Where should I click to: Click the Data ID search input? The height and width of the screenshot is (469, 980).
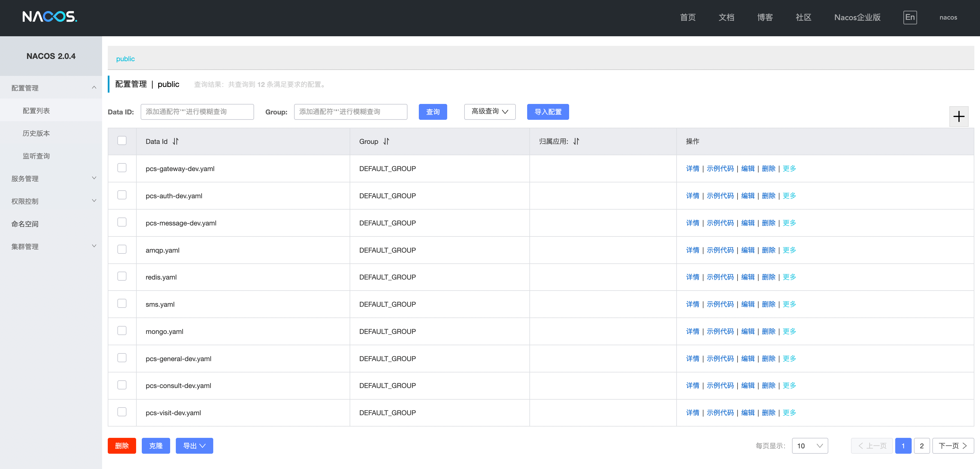pyautogui.click(x=197, y=112)
